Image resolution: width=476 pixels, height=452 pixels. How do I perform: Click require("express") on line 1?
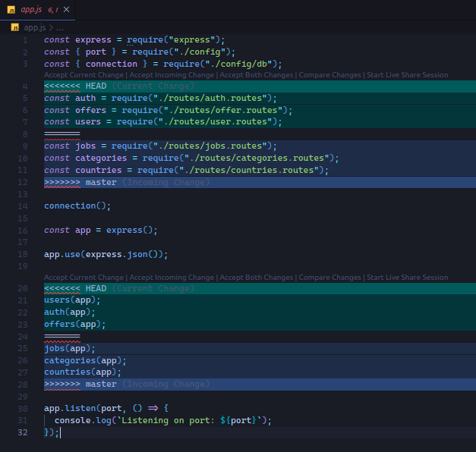tap(175, 40)
